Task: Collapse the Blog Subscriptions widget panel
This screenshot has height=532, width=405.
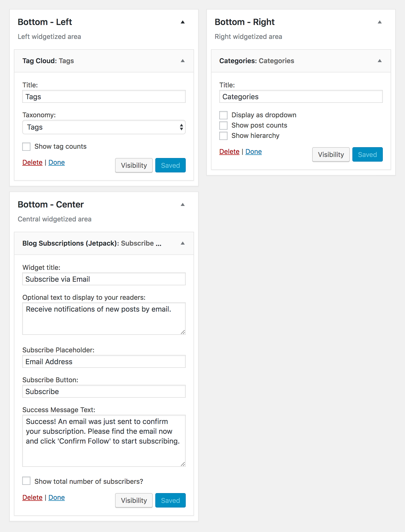Action: click(183, 243)
